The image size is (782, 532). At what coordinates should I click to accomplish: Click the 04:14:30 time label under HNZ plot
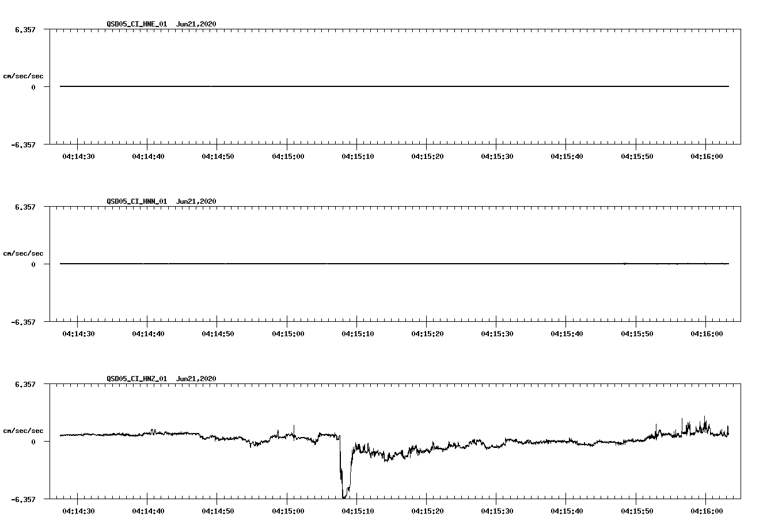78,511
